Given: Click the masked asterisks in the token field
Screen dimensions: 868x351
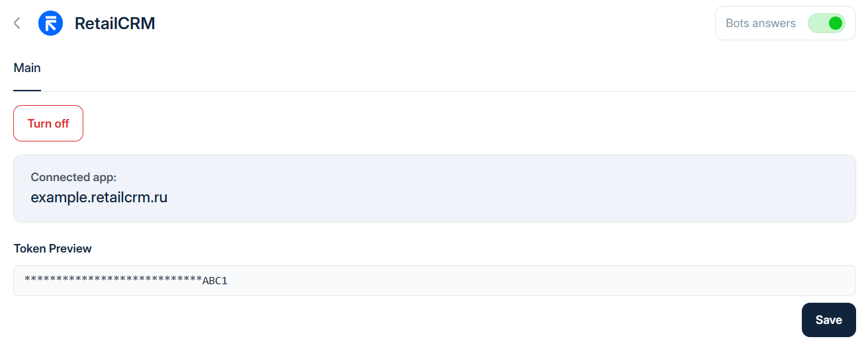Looking at the screenshot, I should coord(112,280).
